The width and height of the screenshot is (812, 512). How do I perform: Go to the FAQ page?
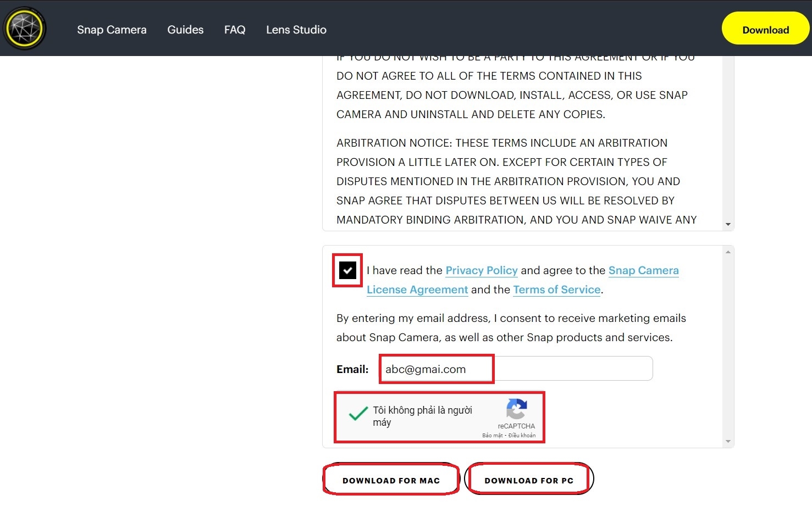[235, 30]
